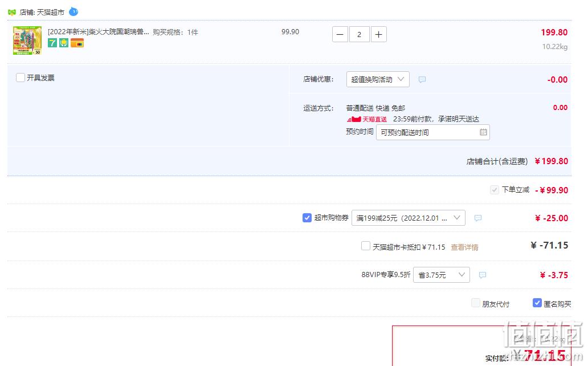Enable 天猫超市卡抵扣 ¥71.15 checkbox

pos(366,246)
